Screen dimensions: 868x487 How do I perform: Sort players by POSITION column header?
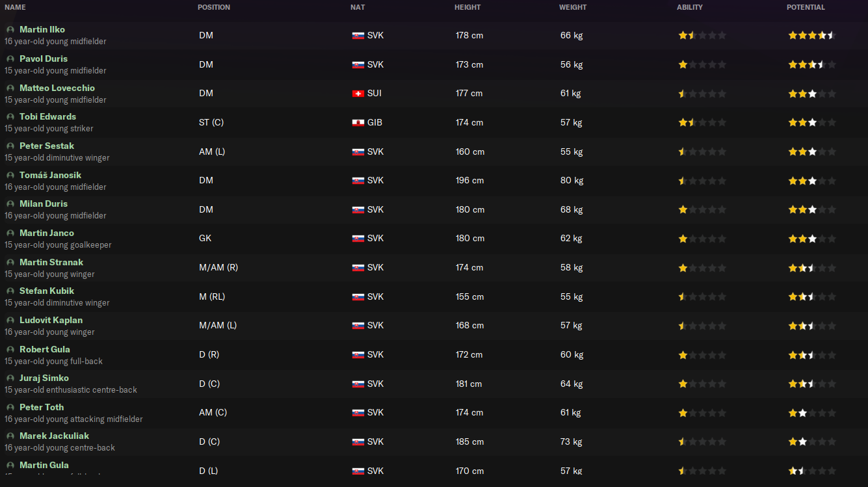pyautogui.click(x=214, y=8)
